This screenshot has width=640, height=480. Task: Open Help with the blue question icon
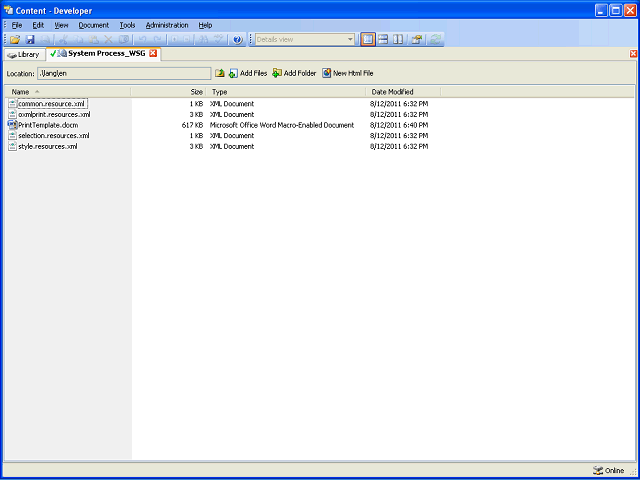pos(238,40)
